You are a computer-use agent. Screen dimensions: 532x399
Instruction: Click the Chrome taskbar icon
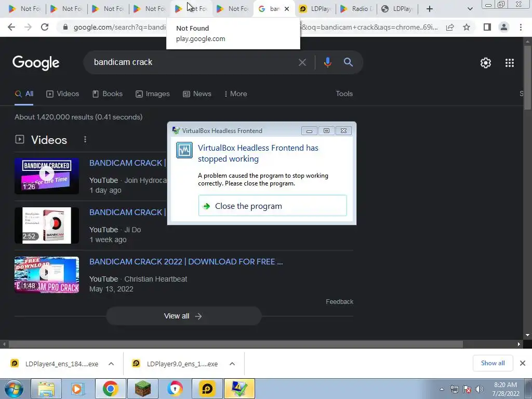pyautogui.click(x=110, y=389)
